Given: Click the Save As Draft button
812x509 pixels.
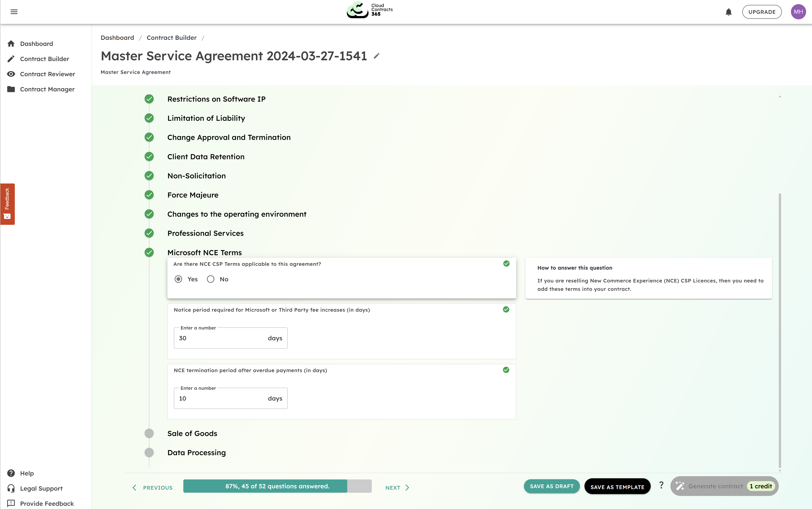Looking at the screenshot, I should click(x=552, y=486).
